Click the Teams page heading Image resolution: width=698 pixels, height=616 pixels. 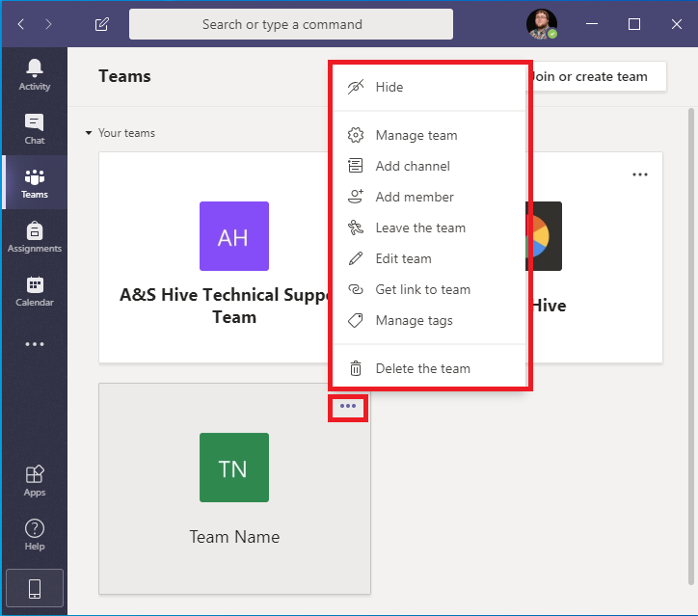(124, 76)
